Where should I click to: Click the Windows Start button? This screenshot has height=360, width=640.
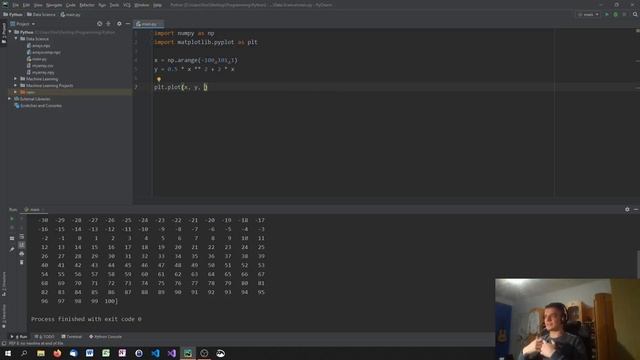pyautogui.click(x=8, y=353)
